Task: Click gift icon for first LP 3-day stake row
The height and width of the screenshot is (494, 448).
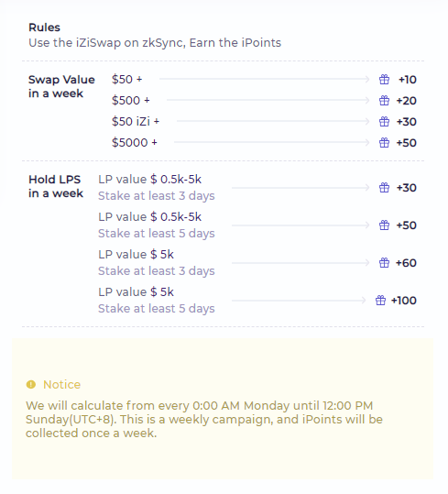Action: [384, 188]
